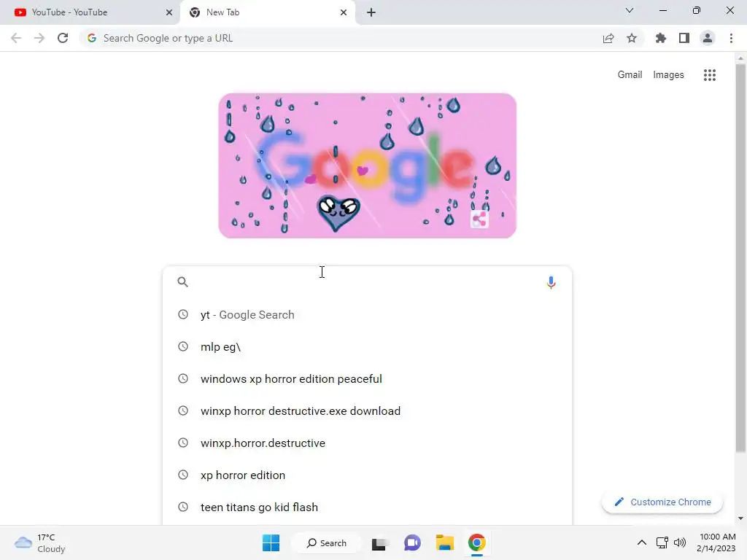Select the Chrome taskbar icon
Viewport: 747px width, 560px height.
coord(477,542)
